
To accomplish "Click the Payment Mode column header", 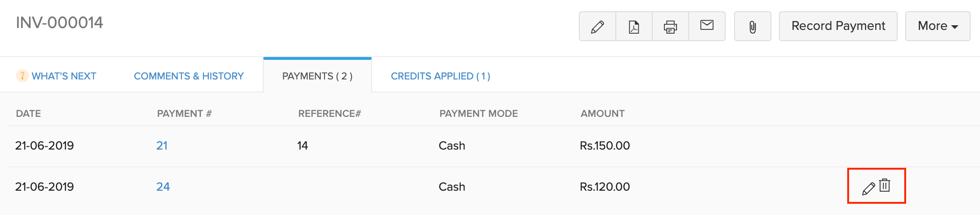I will [x=478, y=114].
